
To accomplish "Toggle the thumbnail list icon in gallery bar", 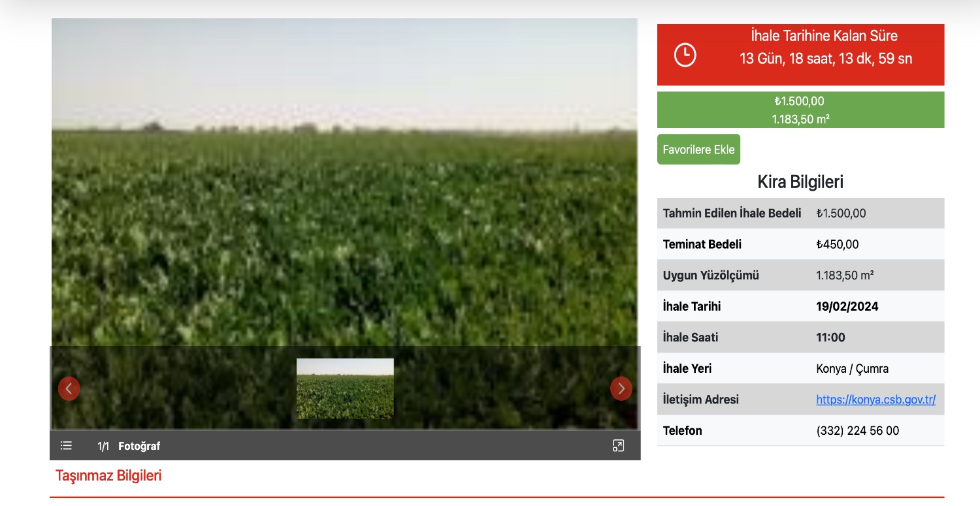I will (66, 446).
